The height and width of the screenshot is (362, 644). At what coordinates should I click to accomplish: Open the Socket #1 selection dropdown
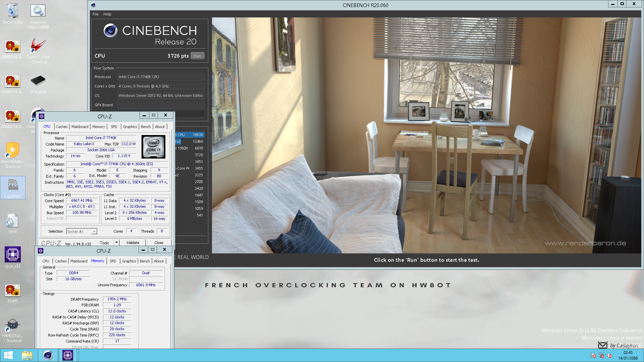[82, 231]
